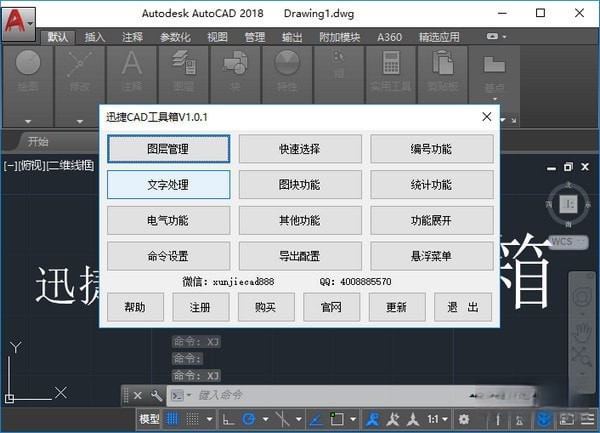
Task: Click the 图层管理 button
Action: (168, 149)
